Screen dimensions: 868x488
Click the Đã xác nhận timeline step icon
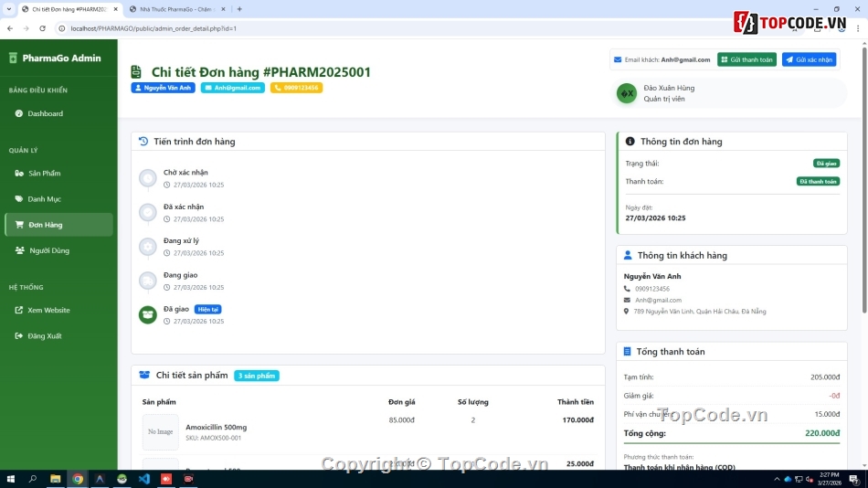click(148, 212)
